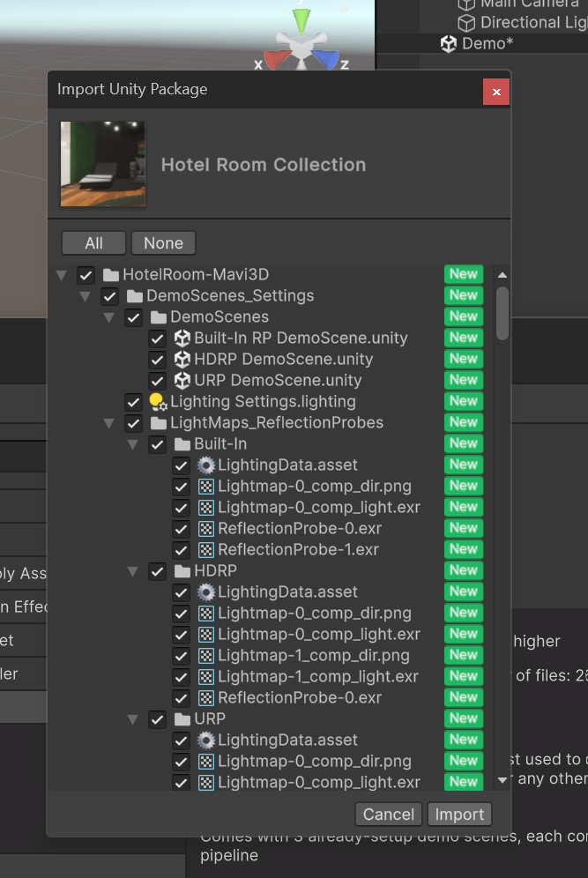
Task: Collapse the Built-In lightmaps folder
Action: [x=133, y=444]
